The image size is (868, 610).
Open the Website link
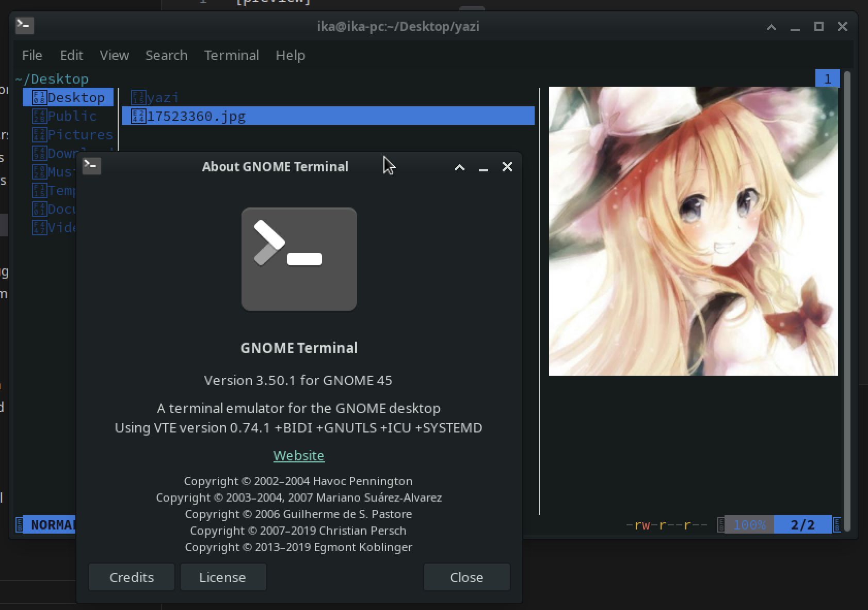tap(299, 455)
